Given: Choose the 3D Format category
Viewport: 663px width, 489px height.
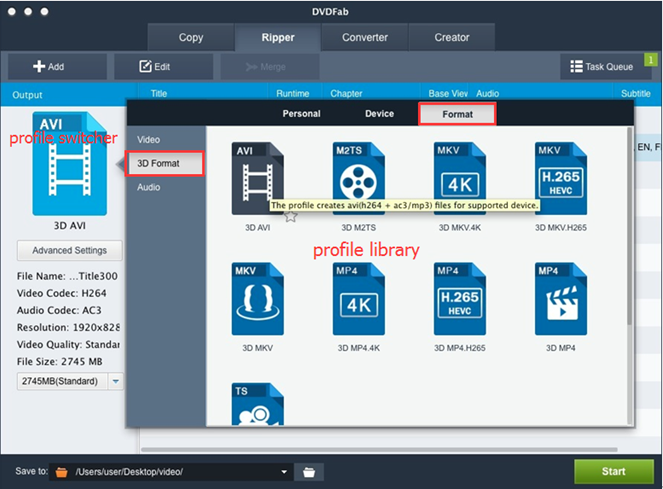Looking at the screenshot, I should (164, 163).
